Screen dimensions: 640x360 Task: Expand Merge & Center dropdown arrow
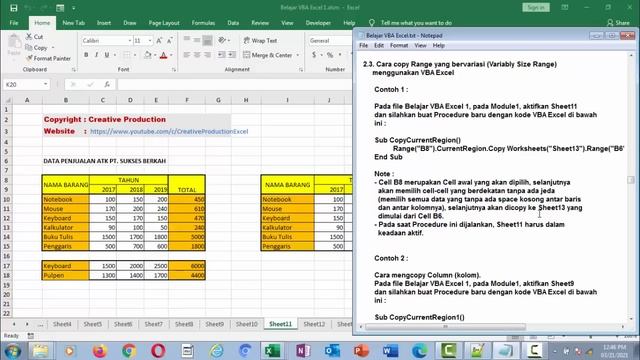[x=298, y=55]
